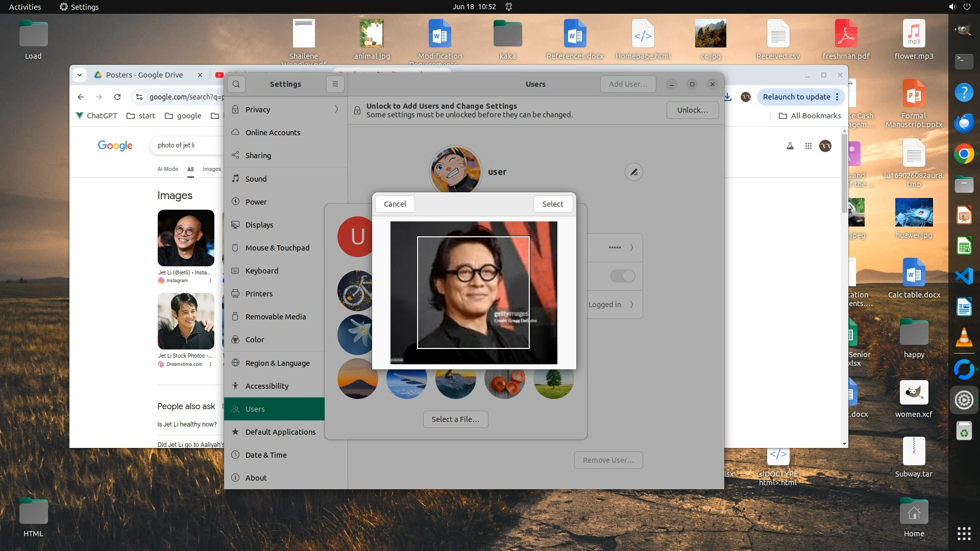Choose the bicycle avatar thumbnail
Viewport: 980px width, 551px height.
pyautogui.click(x=356, y=291)
